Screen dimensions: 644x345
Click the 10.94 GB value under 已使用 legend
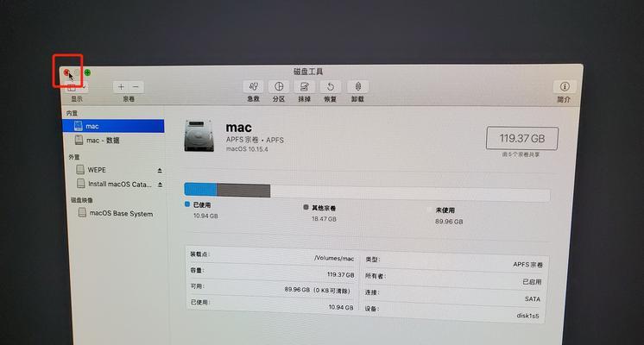pos(205,216)
